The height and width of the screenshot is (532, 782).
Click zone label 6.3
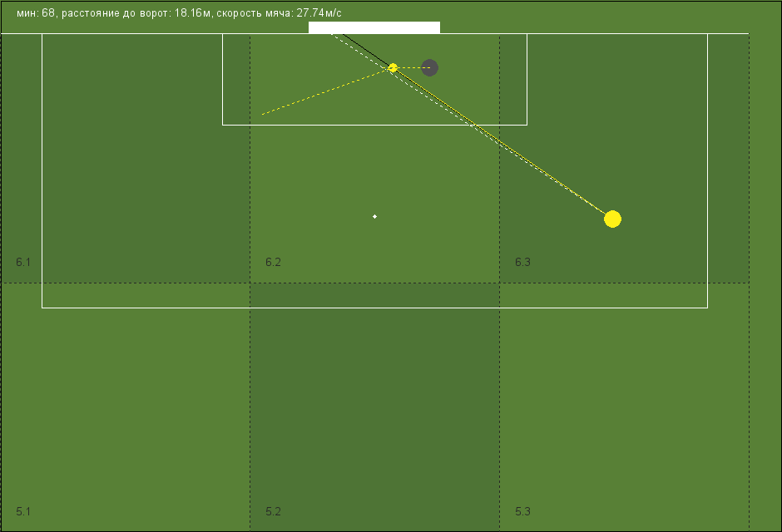coord(522,262)
